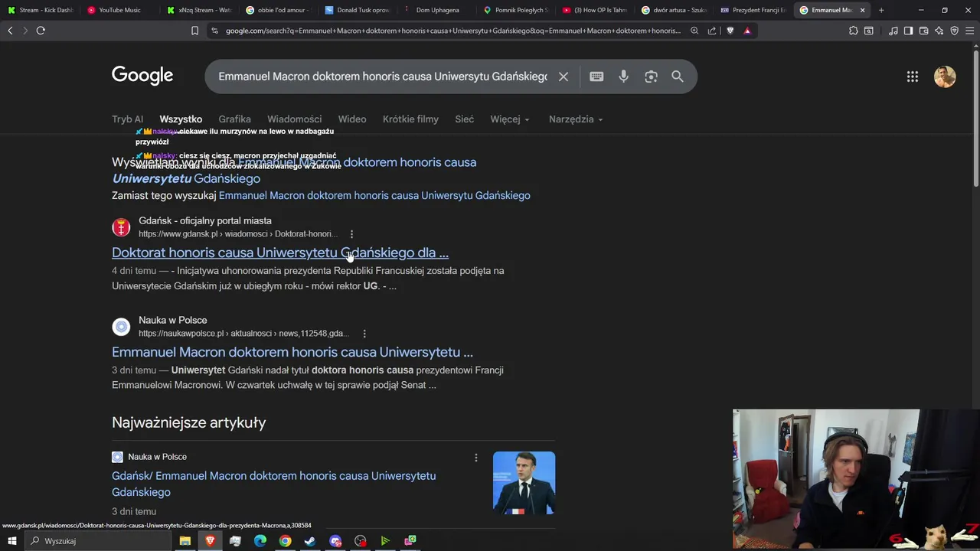The height and width of the screenshot is (551, 980).
Task: Open the zoom level icon in address bar
Action: click(x=694, y=31)
